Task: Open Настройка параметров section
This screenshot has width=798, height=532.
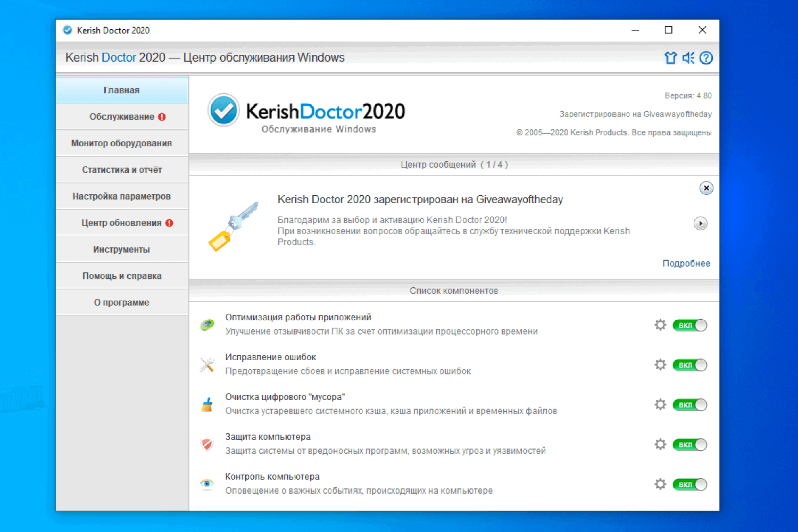Action: tap(122, 196)
